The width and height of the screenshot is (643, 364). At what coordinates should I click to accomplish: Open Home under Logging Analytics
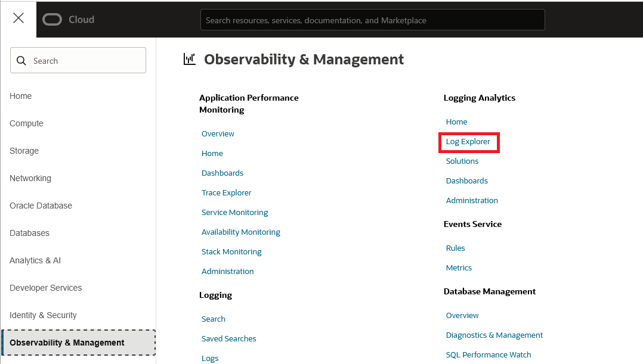[x=456, y=122]
